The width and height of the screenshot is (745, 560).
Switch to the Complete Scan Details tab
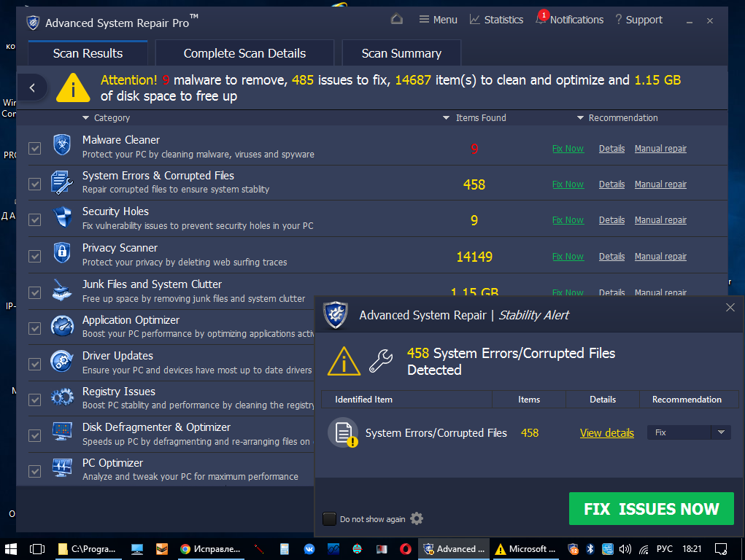click(x=244, y=53)
